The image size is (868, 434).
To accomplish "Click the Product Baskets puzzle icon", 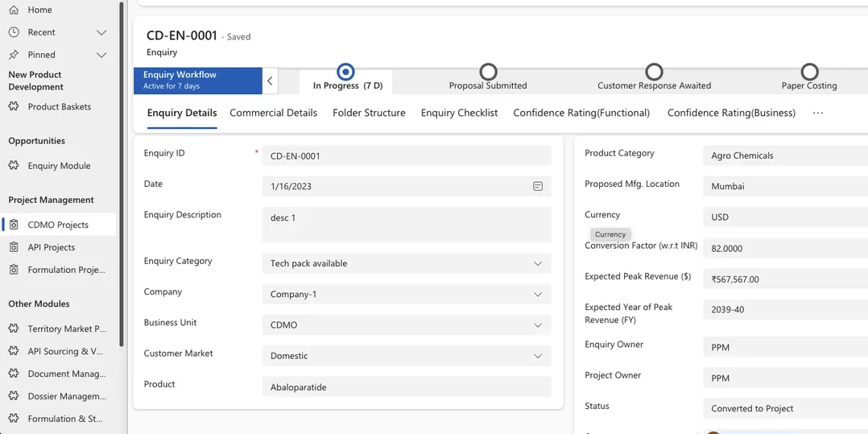I will coord(14,107).
